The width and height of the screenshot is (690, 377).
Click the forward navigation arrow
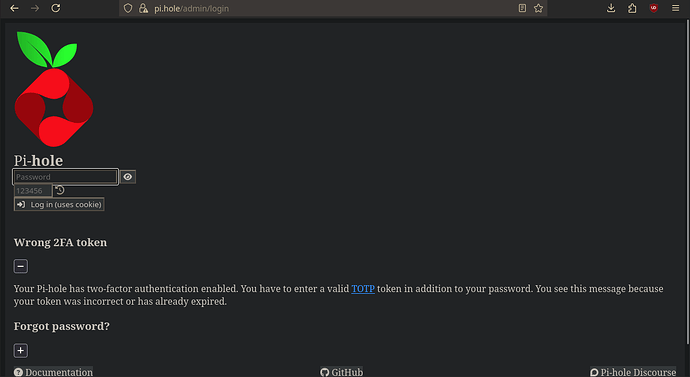[x=35, y=8]
